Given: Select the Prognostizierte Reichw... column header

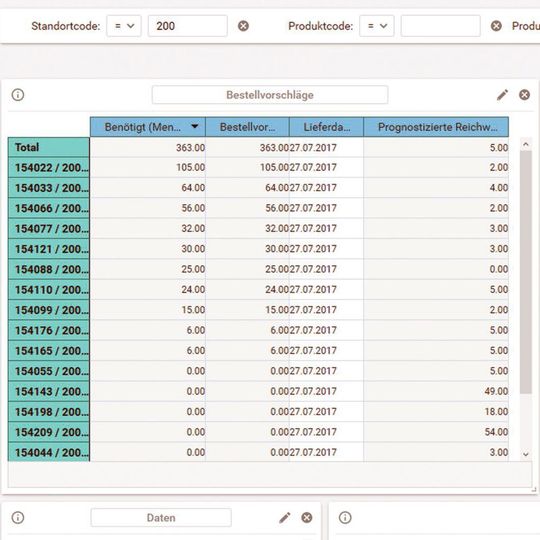Looking at the screenshot, I should [436, 127].
